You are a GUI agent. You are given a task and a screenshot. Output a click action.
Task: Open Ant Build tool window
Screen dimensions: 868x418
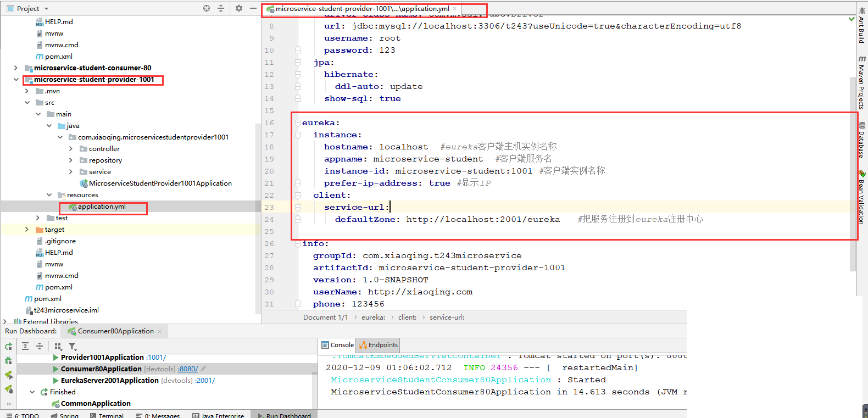(x=861, y=26)
